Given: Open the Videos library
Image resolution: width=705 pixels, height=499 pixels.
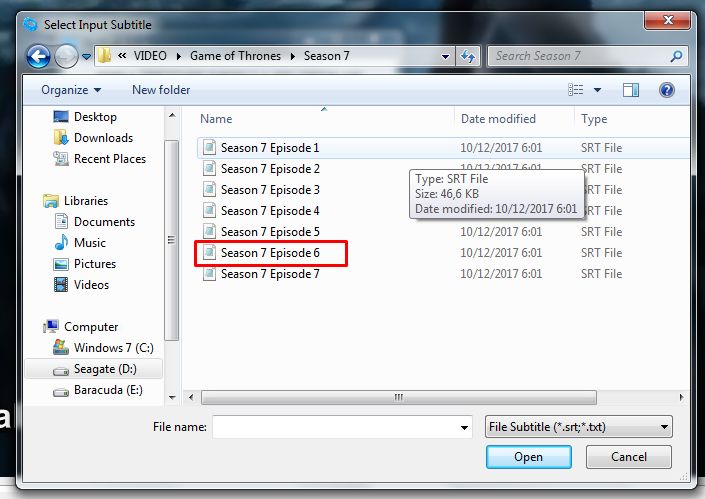Looking at the screenshot, I should click(x=81, y=285).
